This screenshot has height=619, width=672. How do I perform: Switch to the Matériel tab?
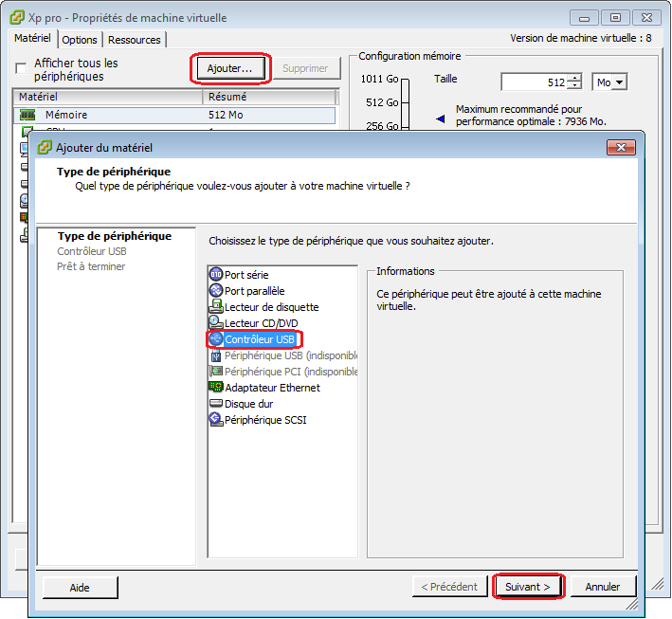[32, 38]
